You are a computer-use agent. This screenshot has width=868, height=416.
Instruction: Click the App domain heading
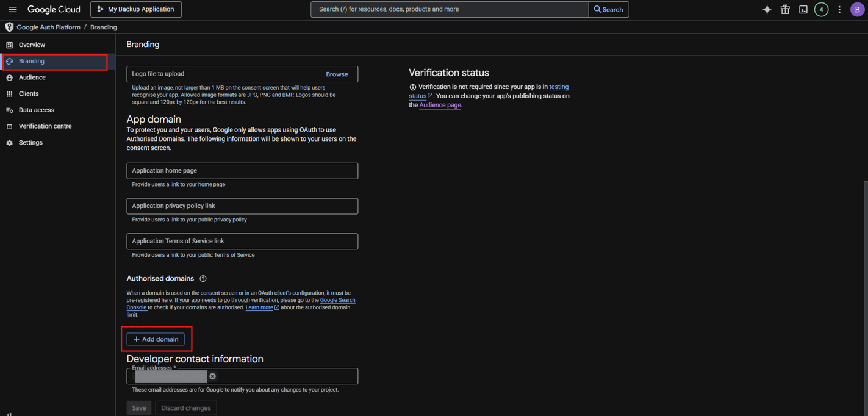pos(154,120)
